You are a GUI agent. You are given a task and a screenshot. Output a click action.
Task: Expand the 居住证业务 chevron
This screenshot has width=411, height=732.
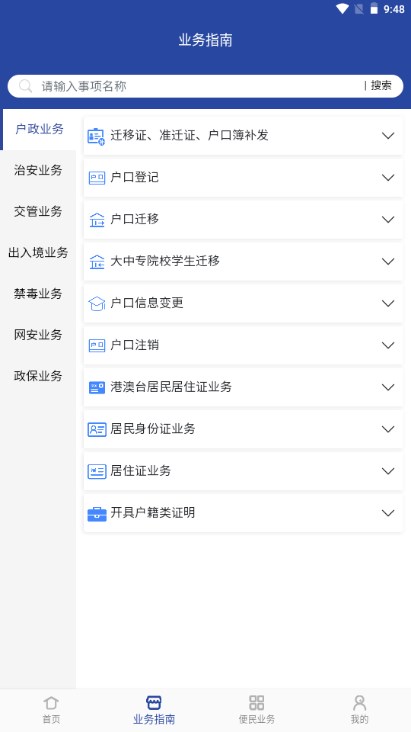point(388,471)
